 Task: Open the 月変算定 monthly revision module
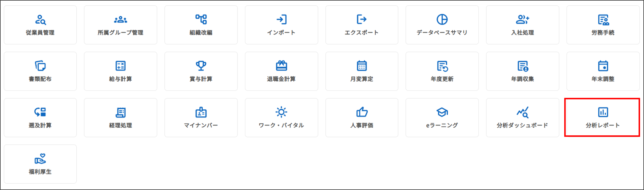tap(362, 71)
